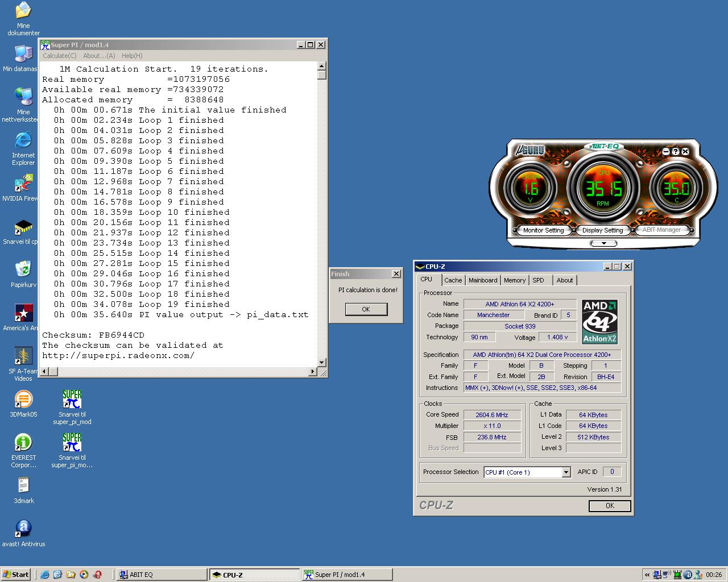This screenshot has height=582, width=728.
Task: Launch Internet Explorer from the desktop
Action: coord(23,149)
